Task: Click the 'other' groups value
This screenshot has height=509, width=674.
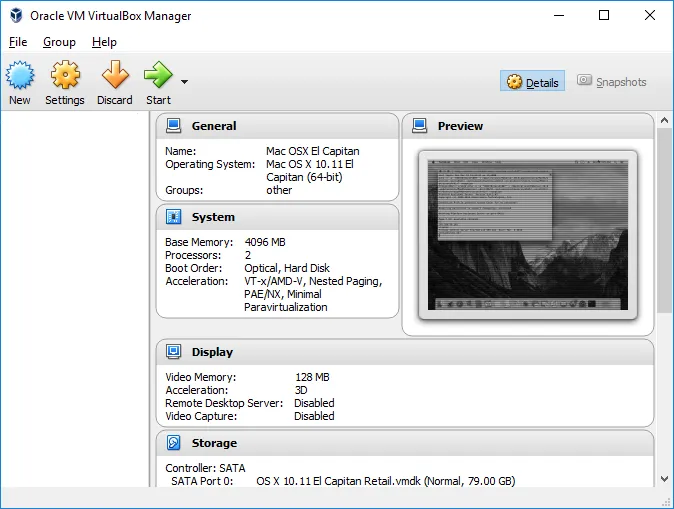Action: (279, 190)
